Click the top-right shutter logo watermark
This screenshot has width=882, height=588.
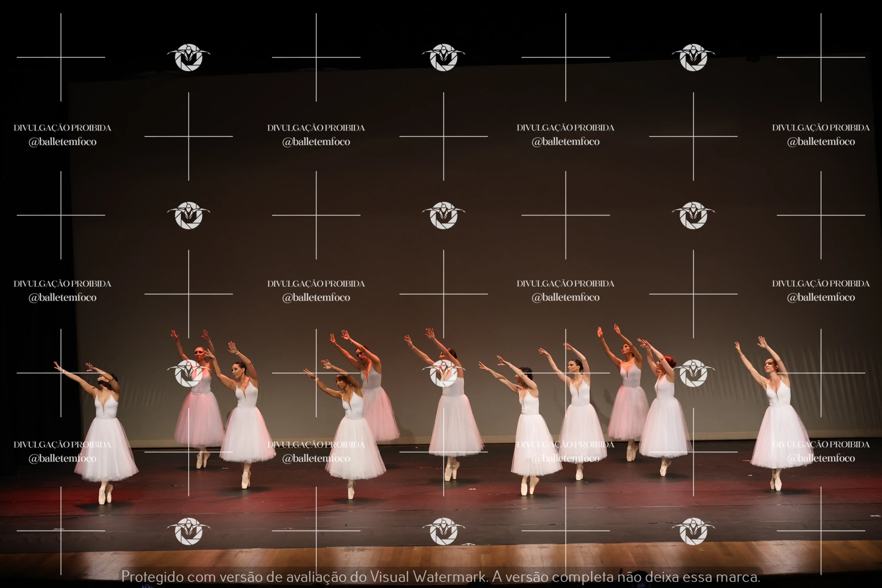[x=693, y=57]
